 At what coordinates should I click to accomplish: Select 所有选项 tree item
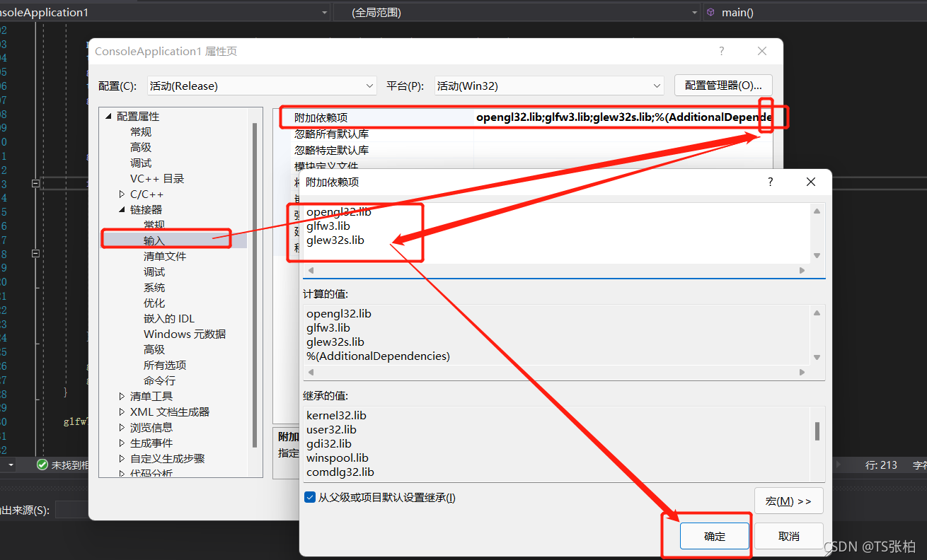[165, 366]
